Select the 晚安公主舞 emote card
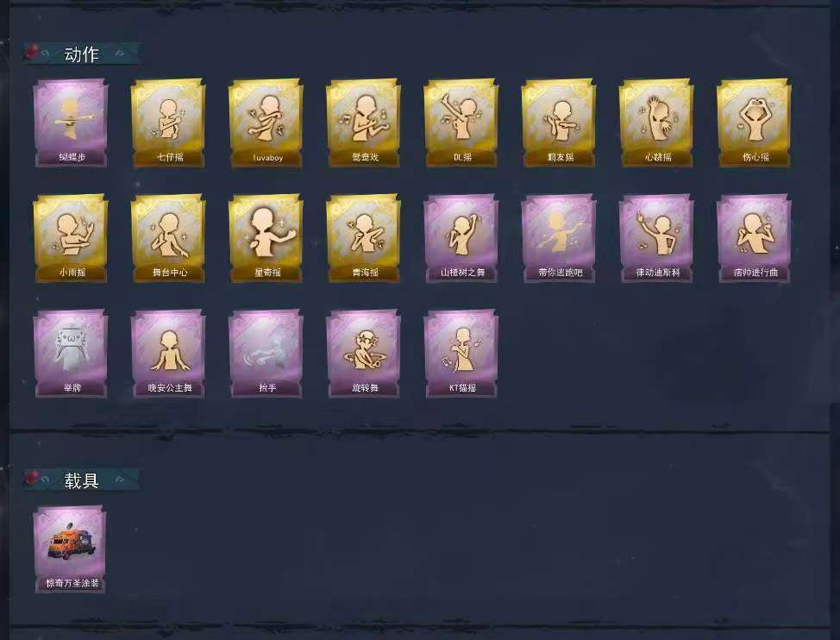This screenshot has width=840, height=640. tap(168, 354)
